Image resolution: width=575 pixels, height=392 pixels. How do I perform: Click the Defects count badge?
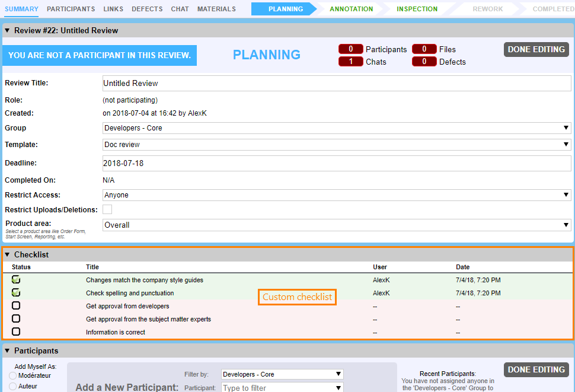click(424, 62)
